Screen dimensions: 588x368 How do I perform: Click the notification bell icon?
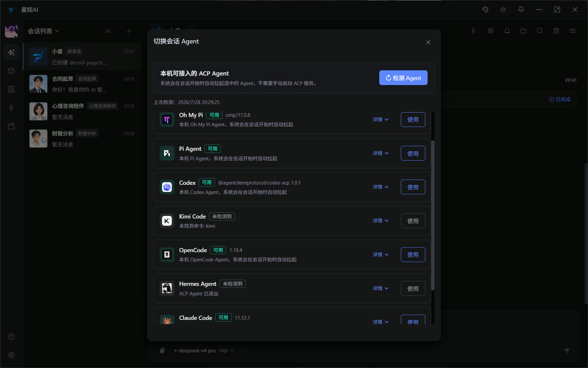click(x=507, y=31)
